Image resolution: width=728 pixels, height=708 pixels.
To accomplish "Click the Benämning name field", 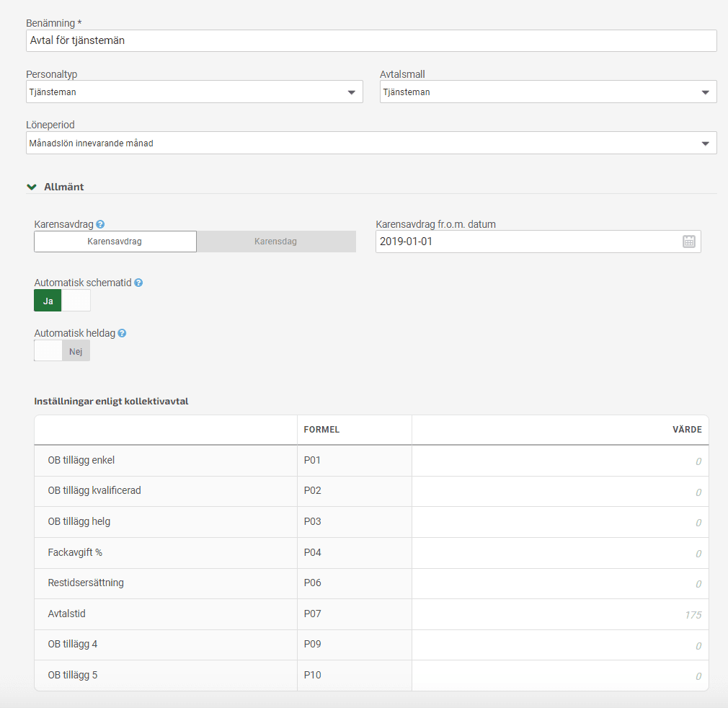I will click(371, 41).
